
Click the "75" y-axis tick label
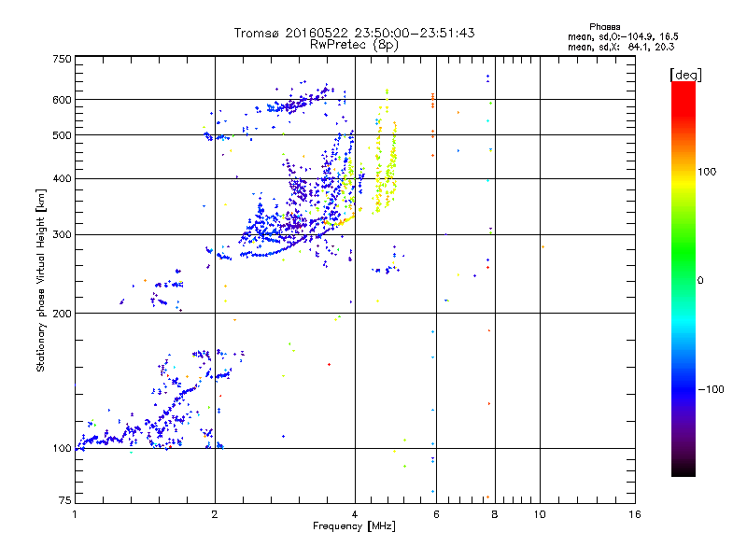65,500
